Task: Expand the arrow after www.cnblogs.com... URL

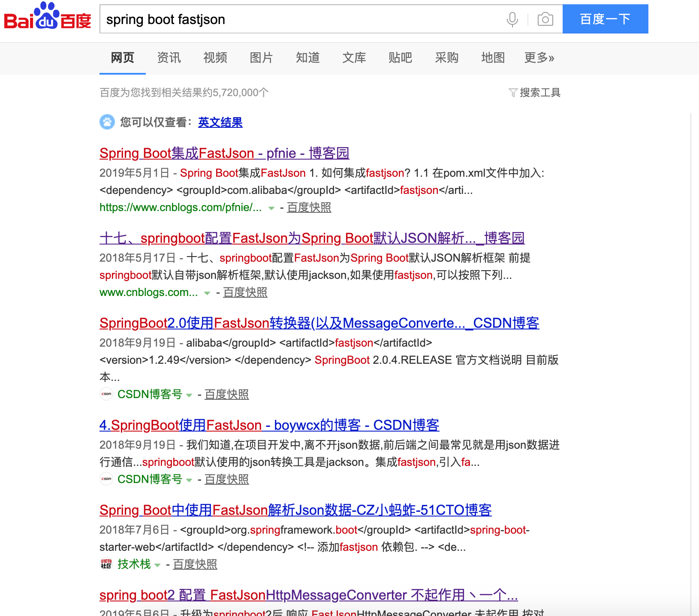Action: click(x=207, y=293)
